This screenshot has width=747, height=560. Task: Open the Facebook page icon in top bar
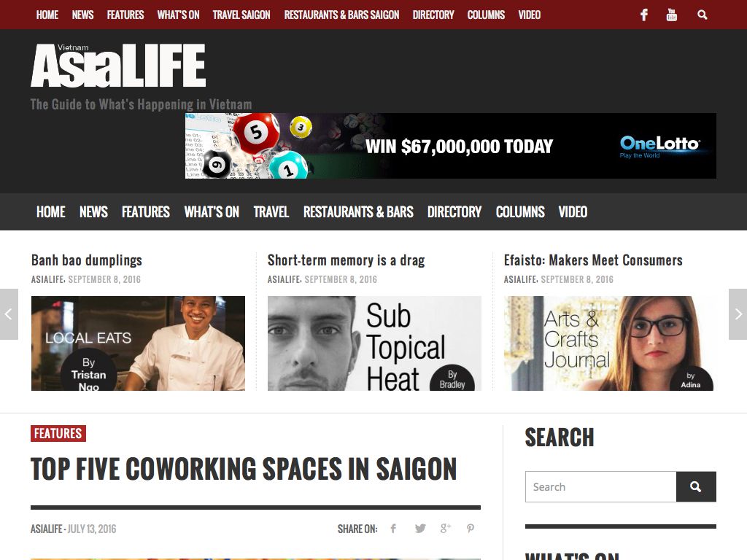point(643,15)
